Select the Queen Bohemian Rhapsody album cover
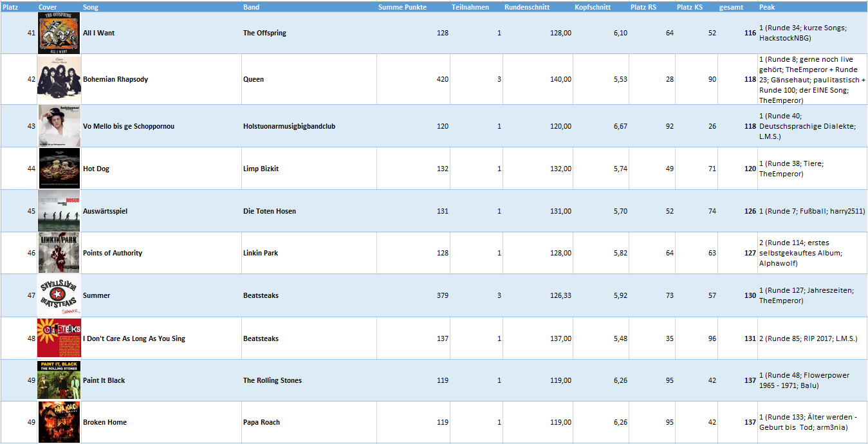 click(59, 79)
